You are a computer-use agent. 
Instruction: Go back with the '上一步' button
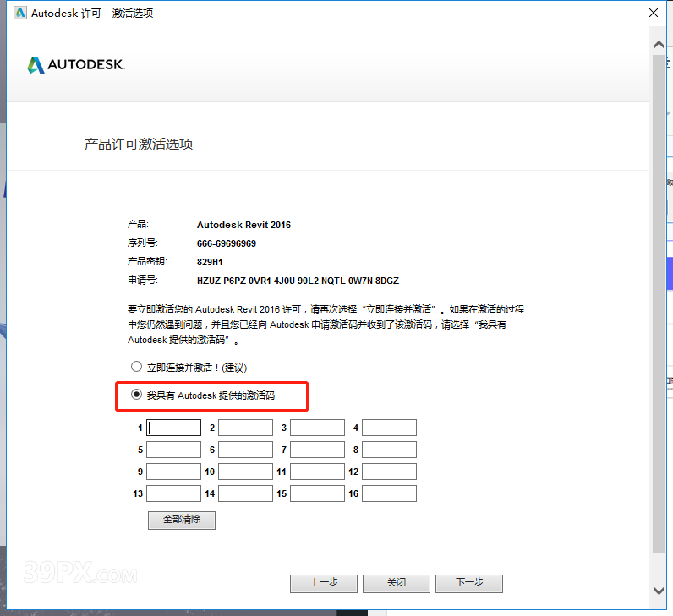pyautogui.click(x=324, y=583)
